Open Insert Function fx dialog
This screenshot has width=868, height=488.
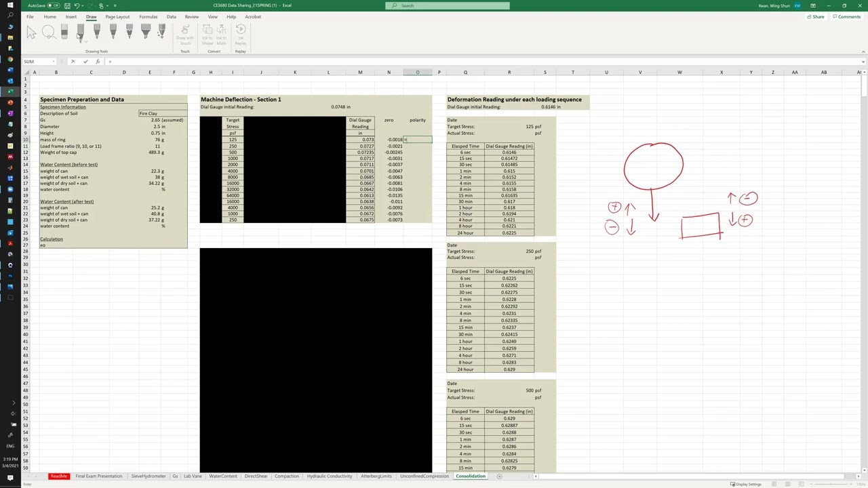click(x=98, y=62)
